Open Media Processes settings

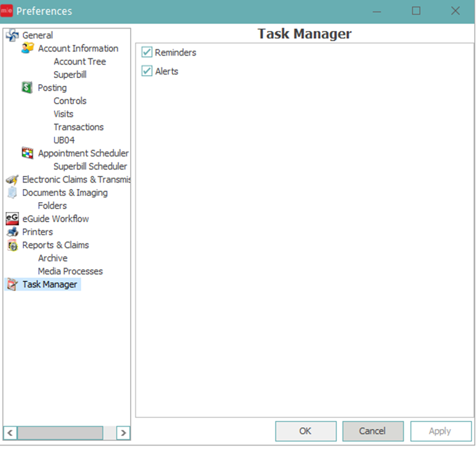click(70, 271)
